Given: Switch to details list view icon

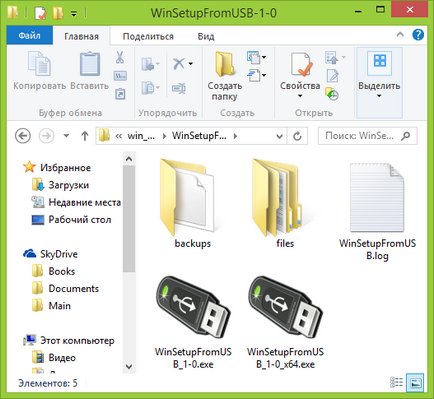Looking at the screenshot, I should (x=396, y=383).
